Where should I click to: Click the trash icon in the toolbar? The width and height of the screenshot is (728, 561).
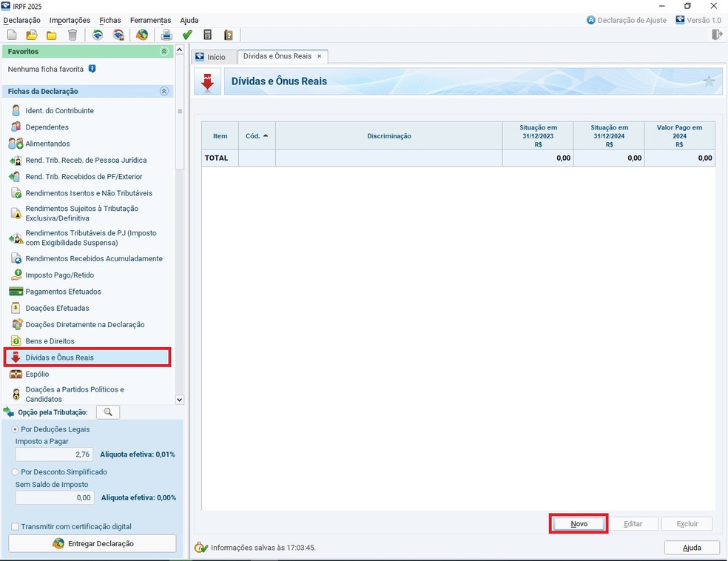(x=73, y=35)
